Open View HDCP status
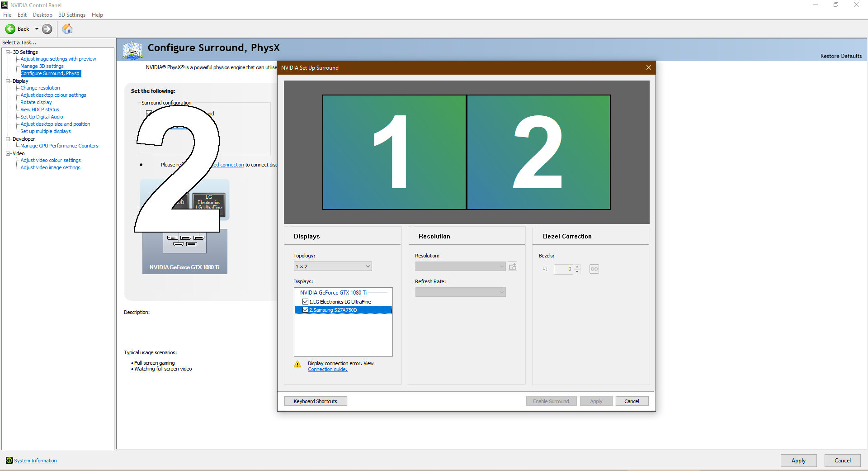 40,109
